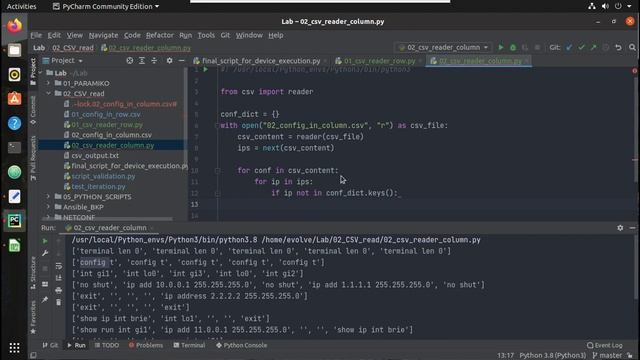Viewport: 640px width, 360px height.
Task: Clear run output with trash icon
Action: point(59,302)
